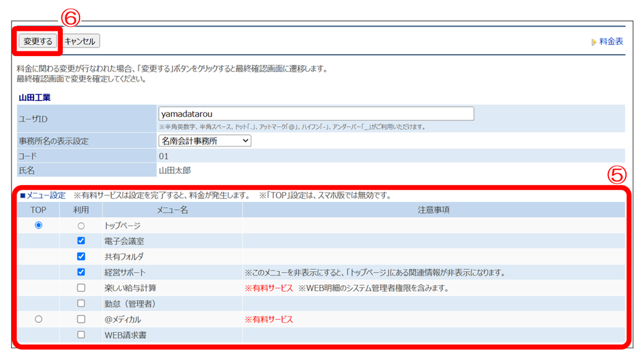Click the 変更する button
The width and height of the screenshot is (644, 357).
[x=37, y=41]
